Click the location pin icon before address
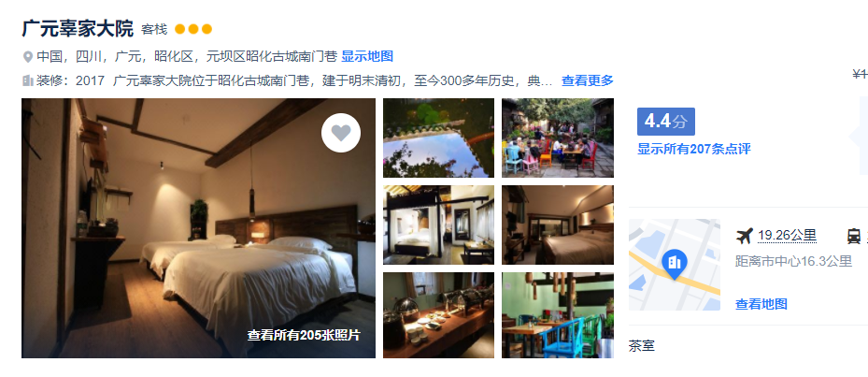This screenshot has width=868, height=377. 28,57
